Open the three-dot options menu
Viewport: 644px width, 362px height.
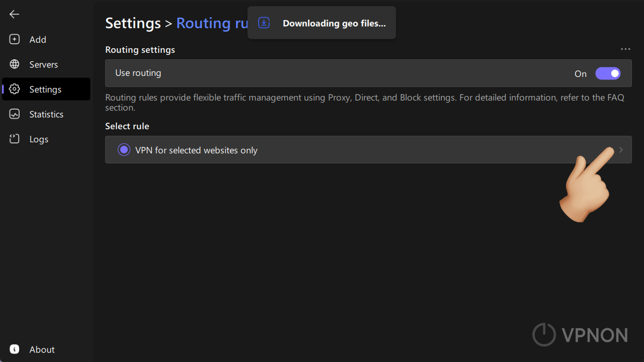(625, 49)
